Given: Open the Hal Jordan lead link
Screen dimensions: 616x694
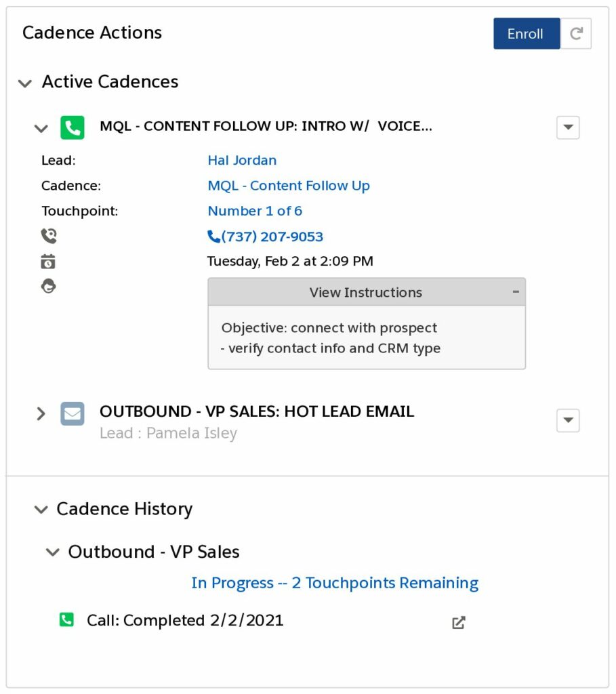Looking at the screenshot, I should (x=242, y=160).
